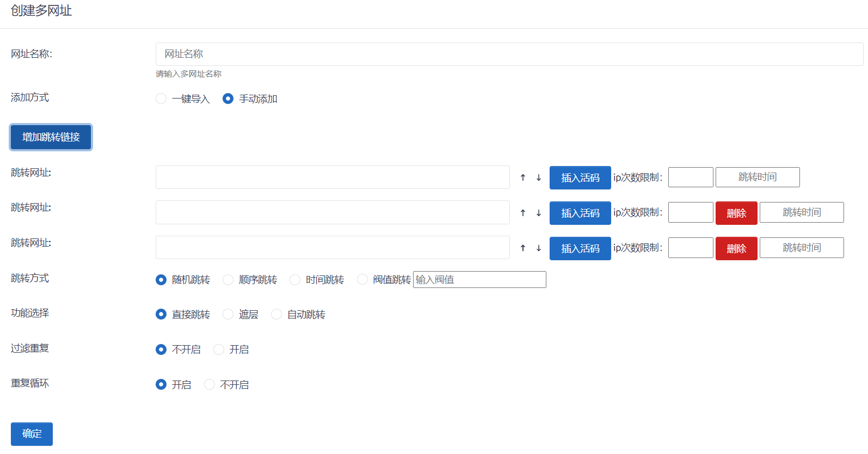The width and height of the screenshot is (868, 454).
Task: Select 遮层 function option
Action: pos(228,314)
